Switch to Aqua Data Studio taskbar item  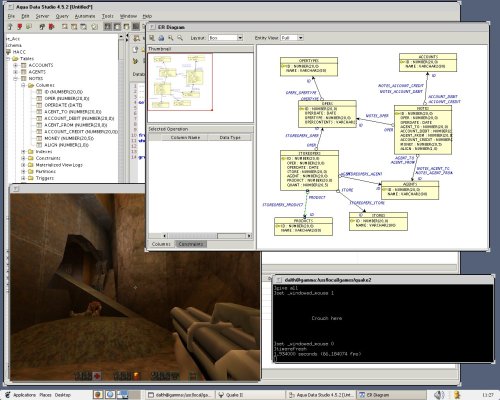coord(320,395)
